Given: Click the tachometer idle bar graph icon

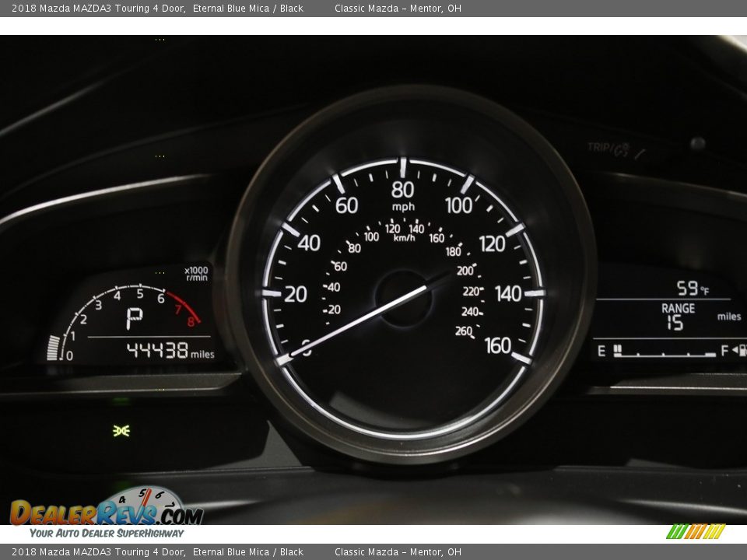Looking at the screenshot, I should pyautogui.click(x=53, y=348).
